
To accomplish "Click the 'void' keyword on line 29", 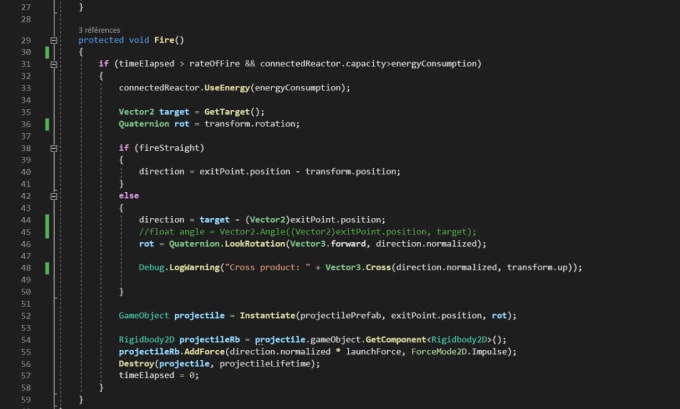I will pyautogui.click(x=139, y=40).
